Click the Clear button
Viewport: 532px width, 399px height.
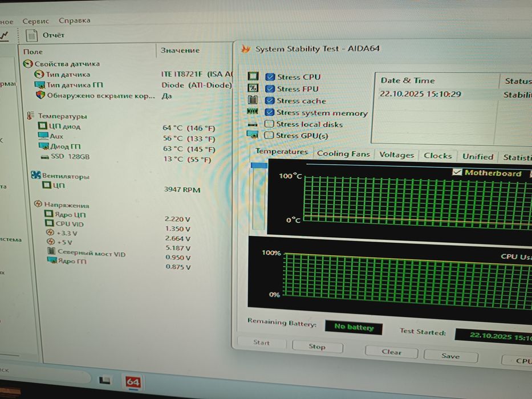click(392, 352)
